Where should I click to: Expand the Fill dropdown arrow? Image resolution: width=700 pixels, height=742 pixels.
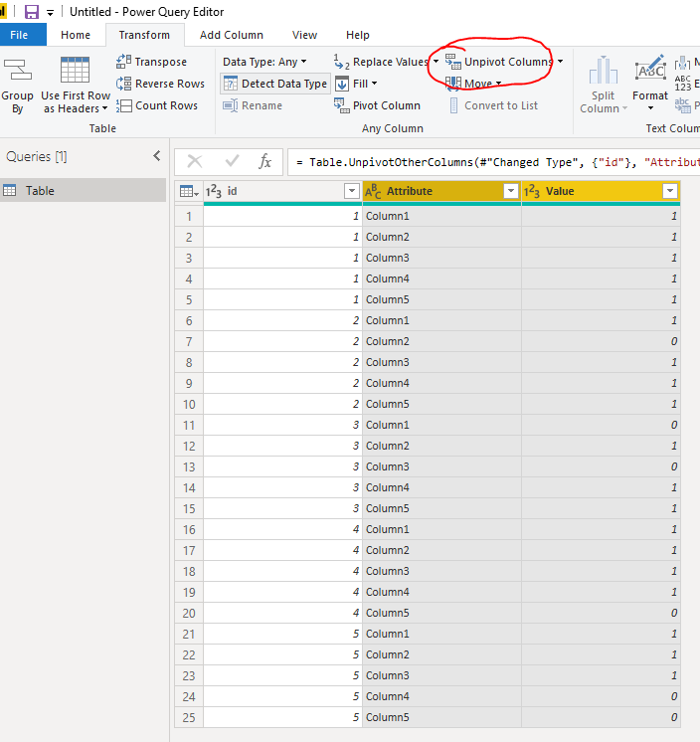click(374, 84)
